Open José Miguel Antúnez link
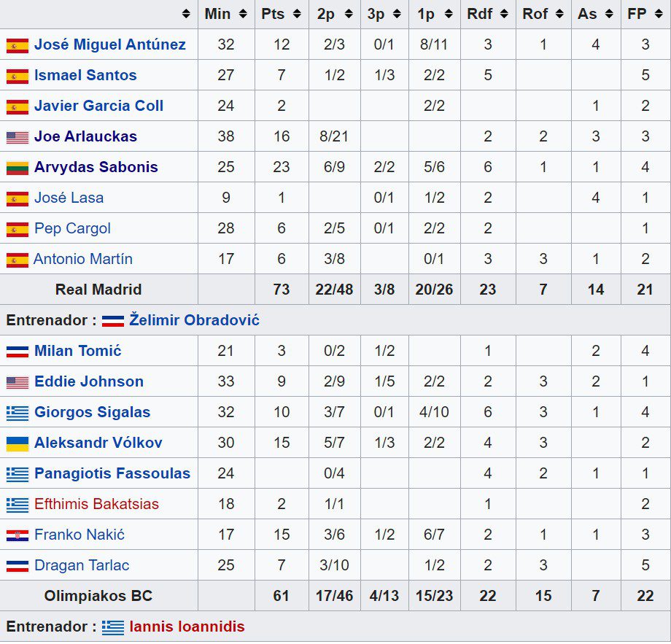 110,44
